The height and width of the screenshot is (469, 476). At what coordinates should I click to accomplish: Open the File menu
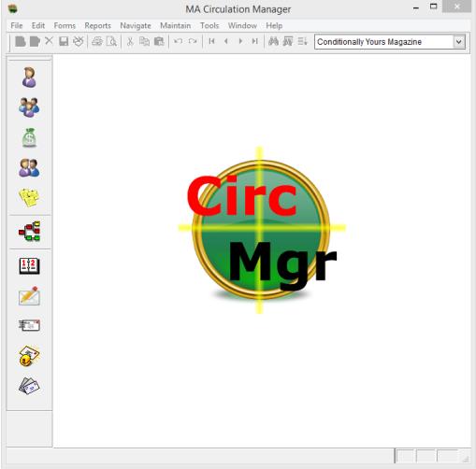[17, 25]
